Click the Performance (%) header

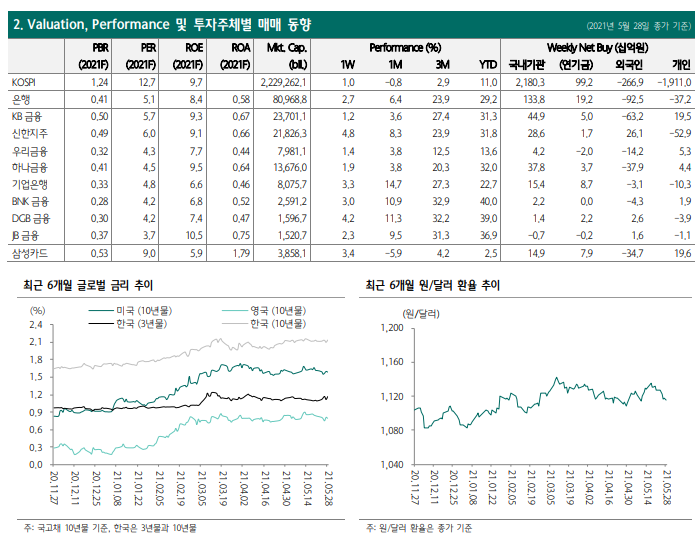405,48
